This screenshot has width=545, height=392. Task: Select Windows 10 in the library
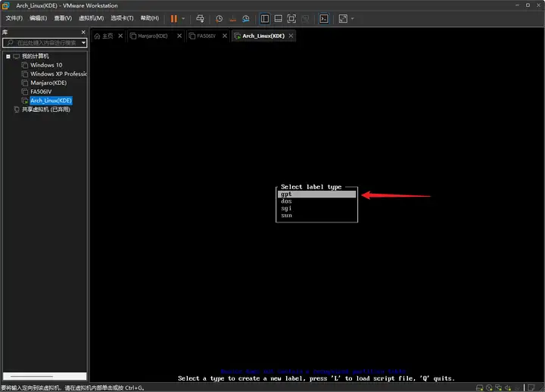(46, 65)
